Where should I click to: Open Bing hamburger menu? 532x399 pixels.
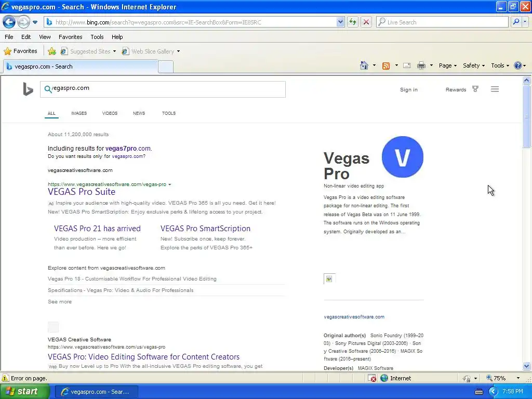coord(495,89)
